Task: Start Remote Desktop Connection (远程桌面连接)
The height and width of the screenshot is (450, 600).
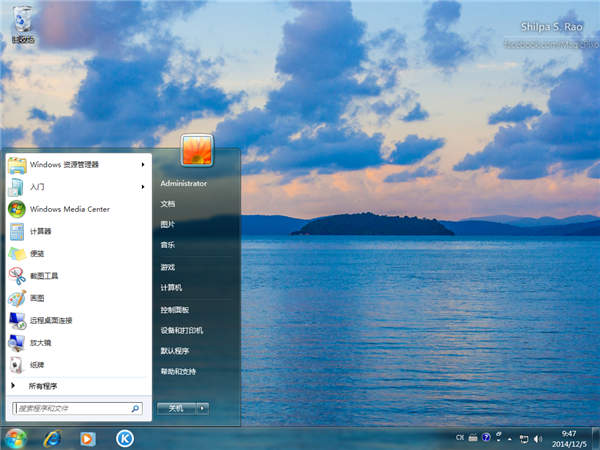Action: pos(50,320)
